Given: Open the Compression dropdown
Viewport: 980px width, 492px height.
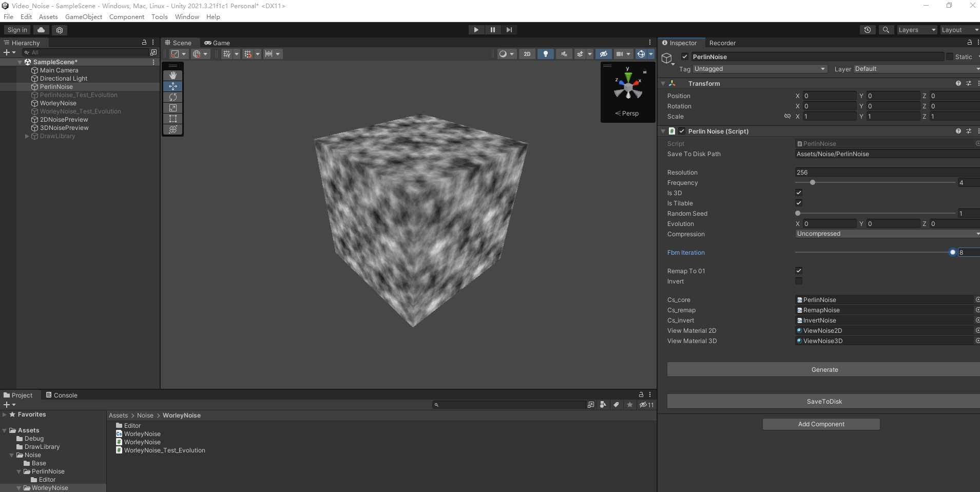Looking at the screenshot, I should coord(886,234).
